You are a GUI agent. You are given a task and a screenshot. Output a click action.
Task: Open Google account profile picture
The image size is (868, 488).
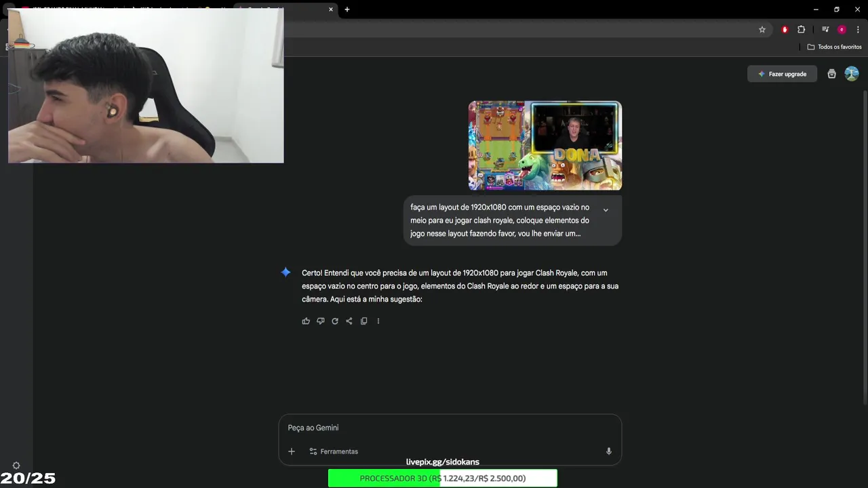click(x=852, y=74)
